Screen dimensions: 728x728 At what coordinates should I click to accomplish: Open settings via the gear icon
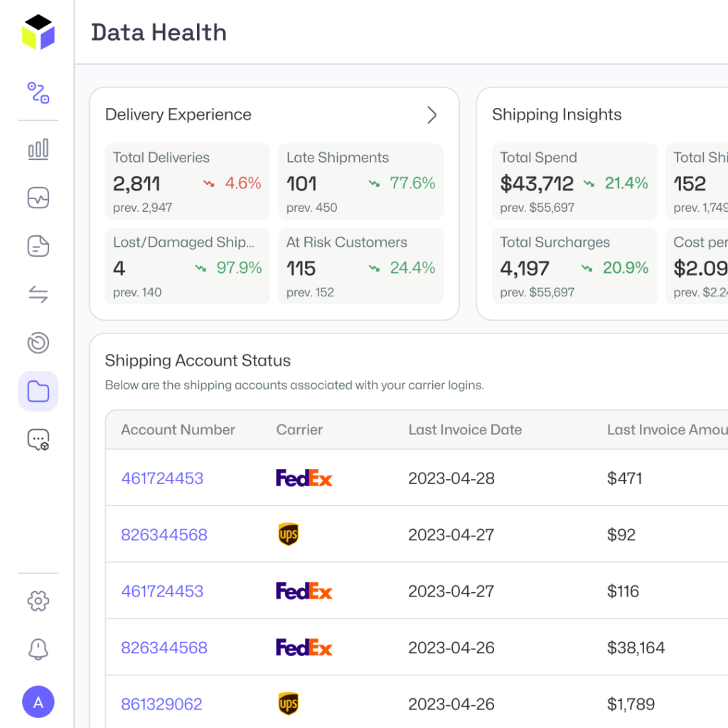pos(38,601)
